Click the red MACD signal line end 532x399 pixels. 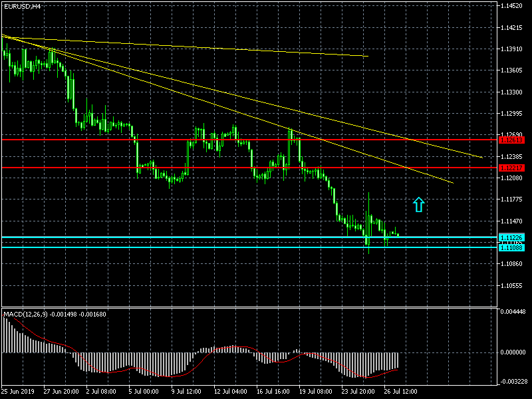(398, 368)
